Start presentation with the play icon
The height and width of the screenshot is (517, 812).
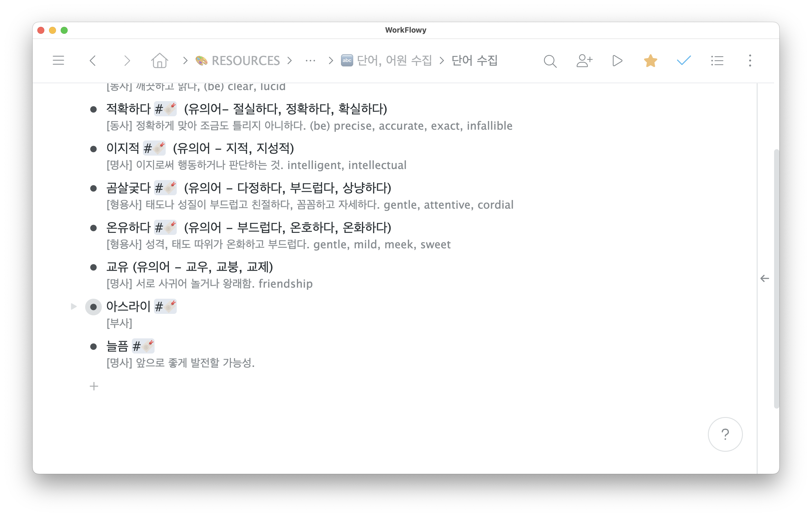(617, 61)
